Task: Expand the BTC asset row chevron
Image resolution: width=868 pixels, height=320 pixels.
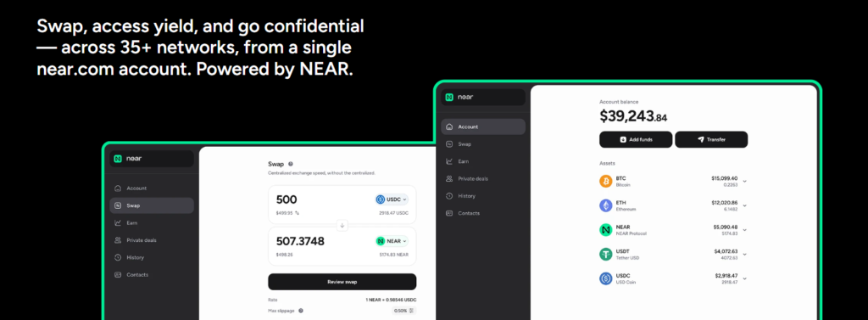Action: [x=744, y=182]
